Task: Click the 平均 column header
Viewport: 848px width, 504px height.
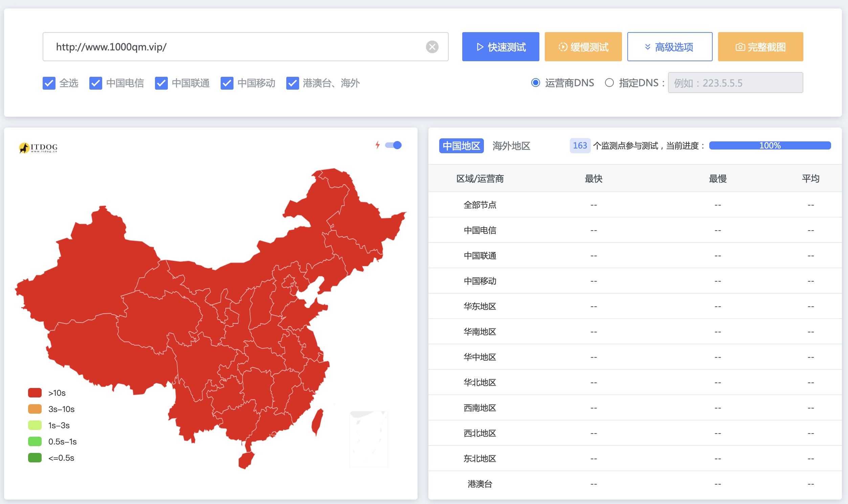Action: [x=811, y=179]
